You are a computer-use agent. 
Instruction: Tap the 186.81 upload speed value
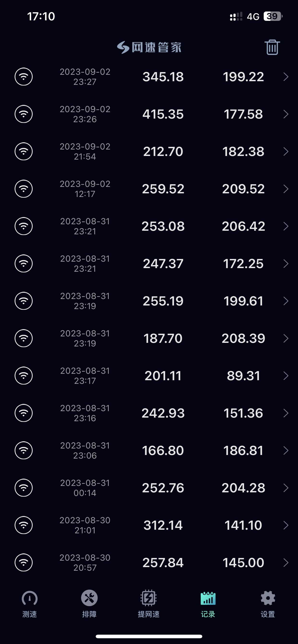pos(243,450)
